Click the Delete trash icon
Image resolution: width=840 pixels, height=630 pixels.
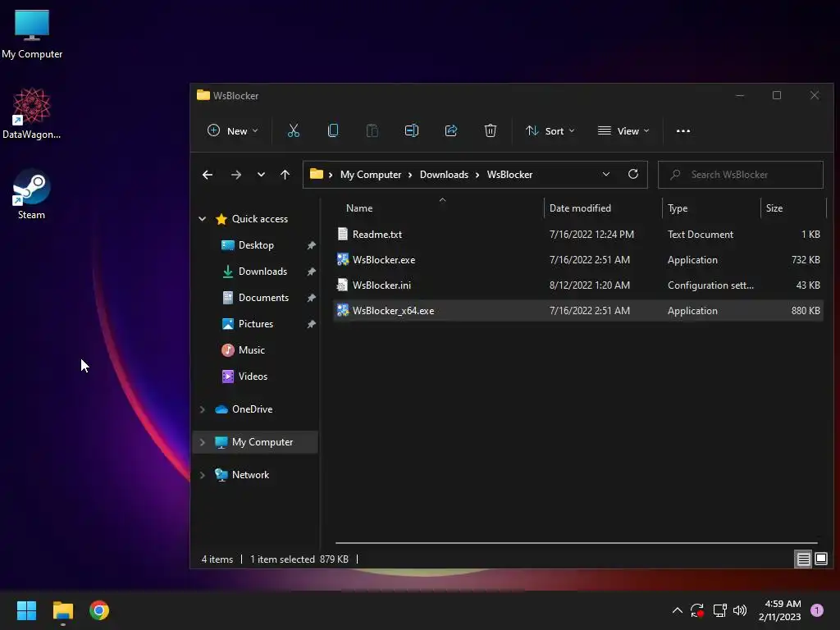pos(491,130)
